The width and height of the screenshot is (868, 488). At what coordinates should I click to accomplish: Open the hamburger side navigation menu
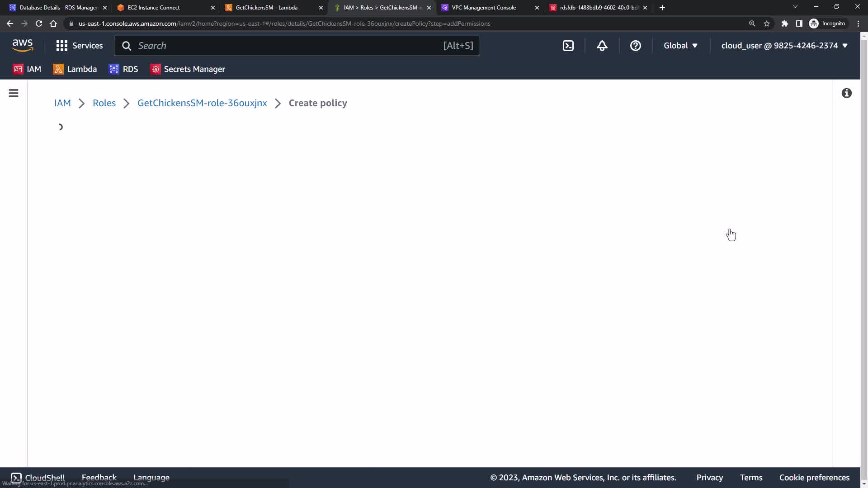14,94
